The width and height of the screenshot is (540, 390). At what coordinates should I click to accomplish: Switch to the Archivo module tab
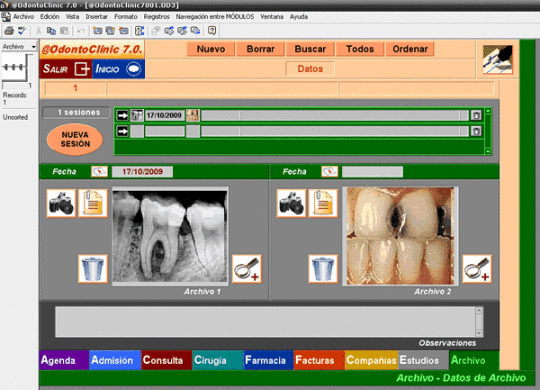[474, 360]
